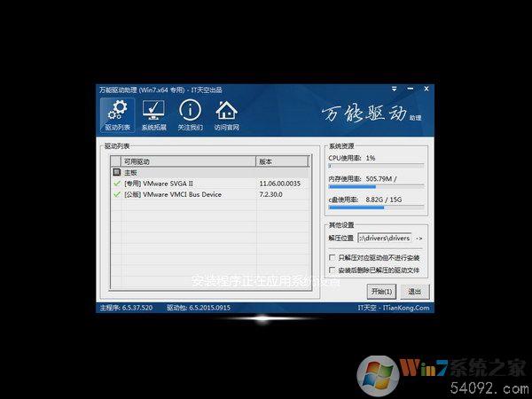
Task: Toggle the VMware SVGA II driver checkmark
Action: tap(117, 184)
